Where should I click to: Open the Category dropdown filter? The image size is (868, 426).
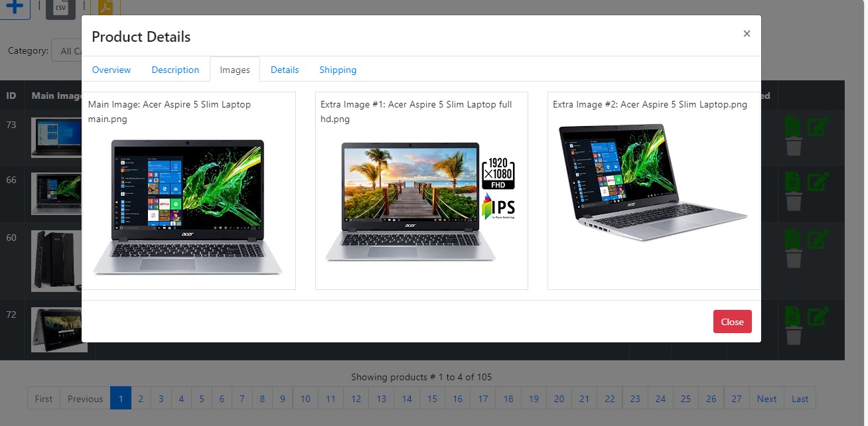(66, 51)
